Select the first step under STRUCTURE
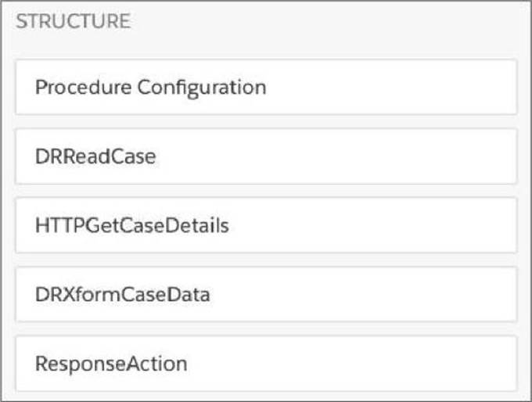The width and height of the screenshot is (532, 402). (x=266, y=87)
